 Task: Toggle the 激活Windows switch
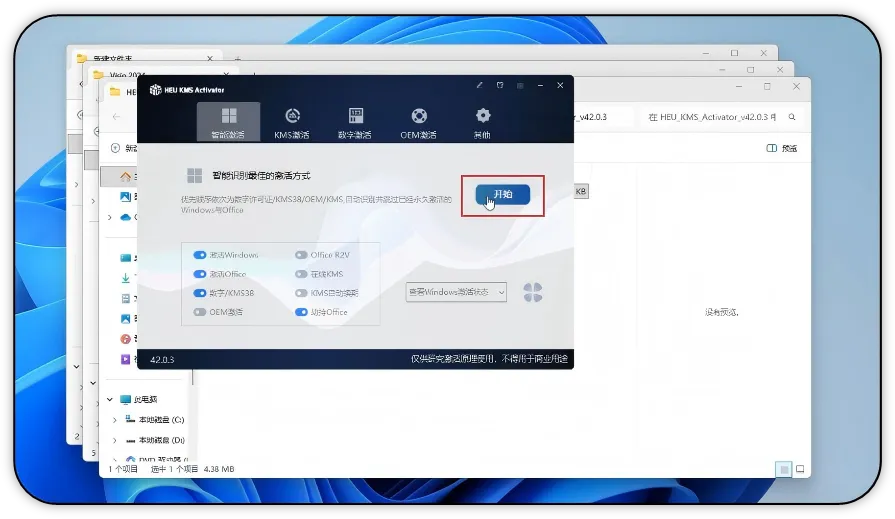(199, 255)
